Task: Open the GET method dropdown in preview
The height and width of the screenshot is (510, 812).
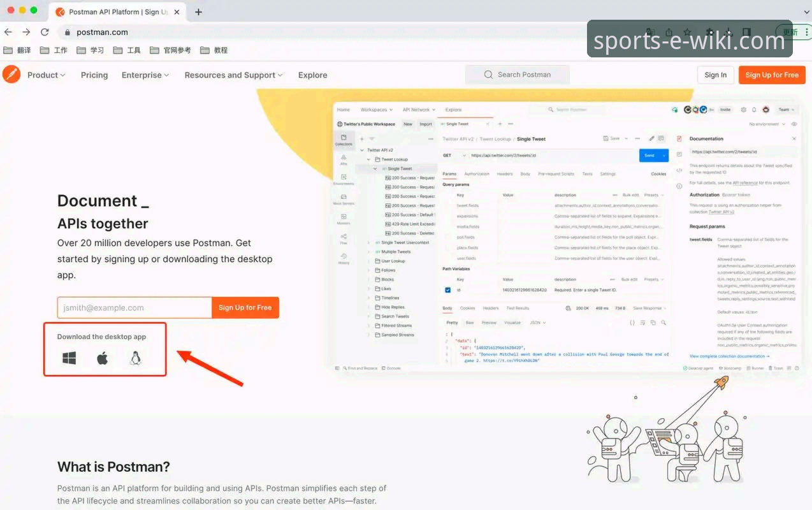Action: click(x=455, y=156)
